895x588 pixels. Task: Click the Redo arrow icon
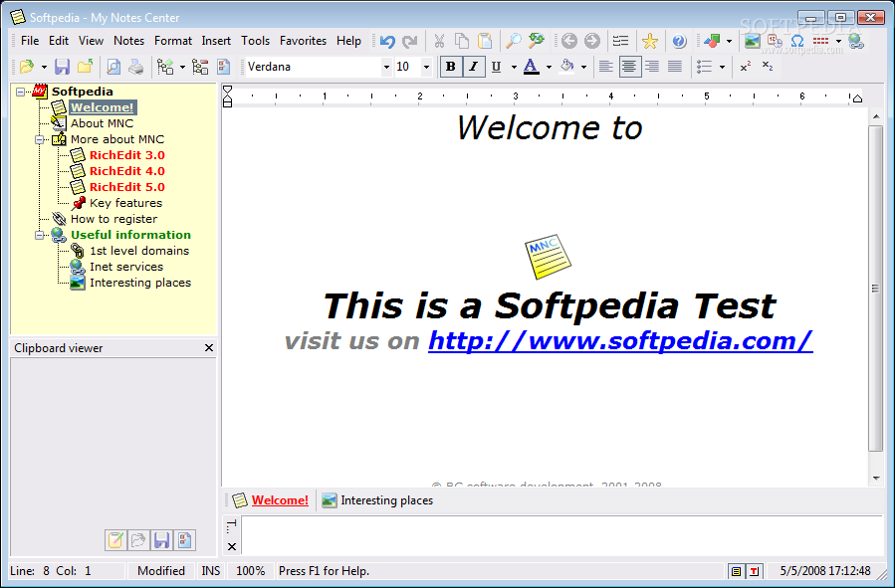point(410,41)
